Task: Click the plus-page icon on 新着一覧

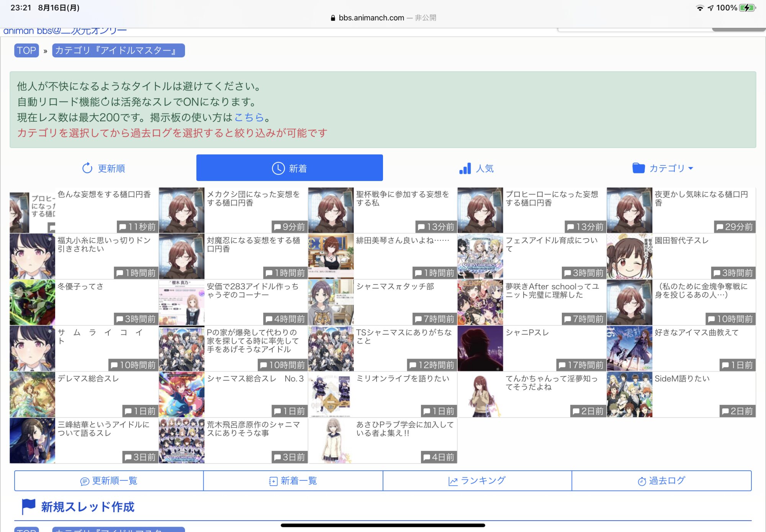Action: click(x=273, y=481)
